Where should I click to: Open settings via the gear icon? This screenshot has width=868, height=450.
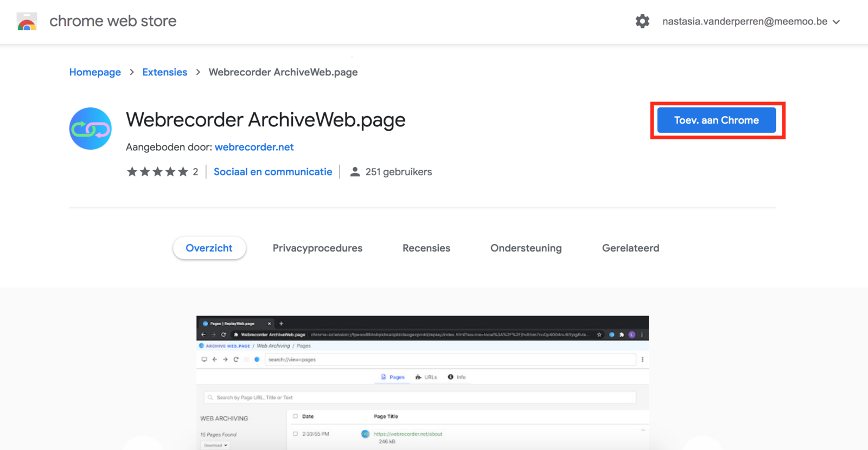tap(642, 22)
